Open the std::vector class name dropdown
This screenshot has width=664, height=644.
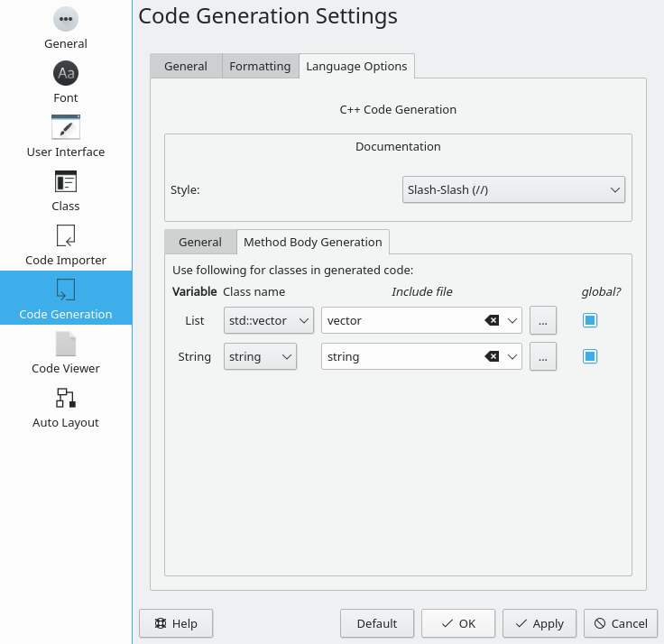point(269,320)
